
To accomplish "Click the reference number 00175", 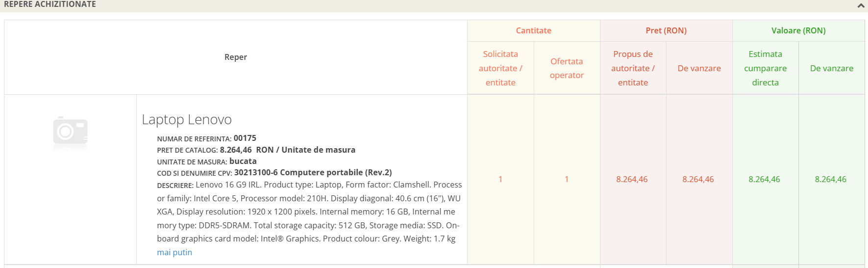I will click(x=245, y=138).
